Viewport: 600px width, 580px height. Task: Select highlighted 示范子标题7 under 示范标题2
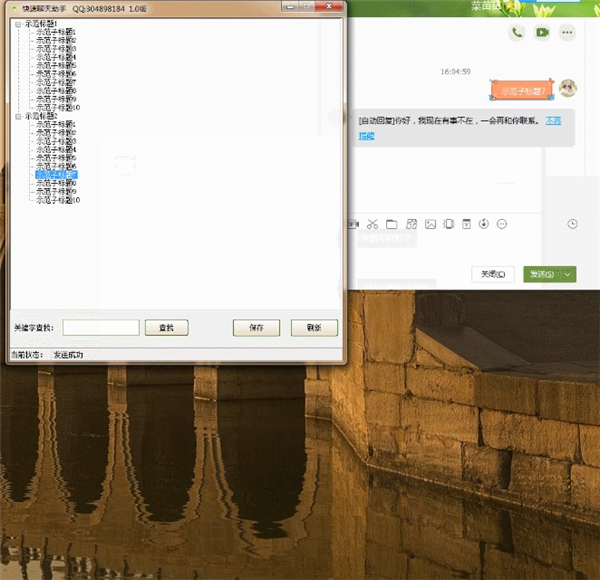57,175
